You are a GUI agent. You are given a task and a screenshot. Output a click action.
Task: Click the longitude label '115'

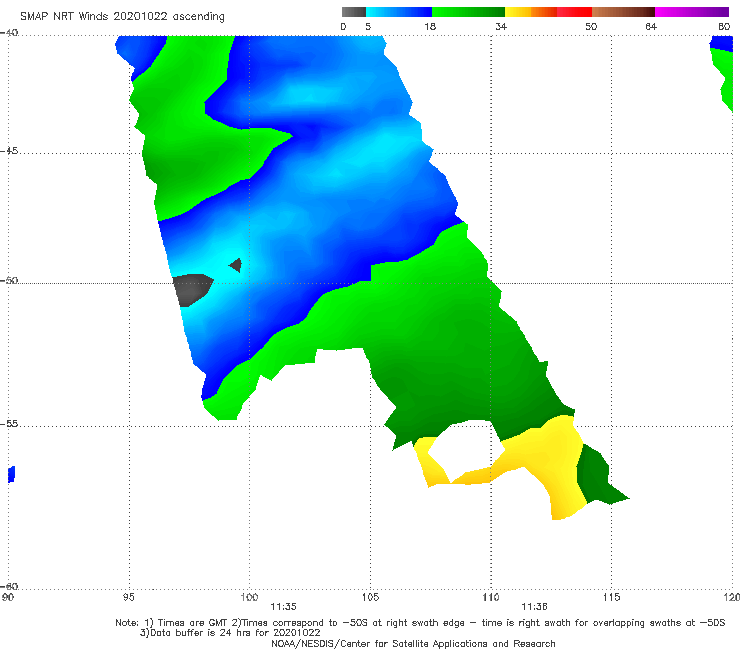pos(611,597)
